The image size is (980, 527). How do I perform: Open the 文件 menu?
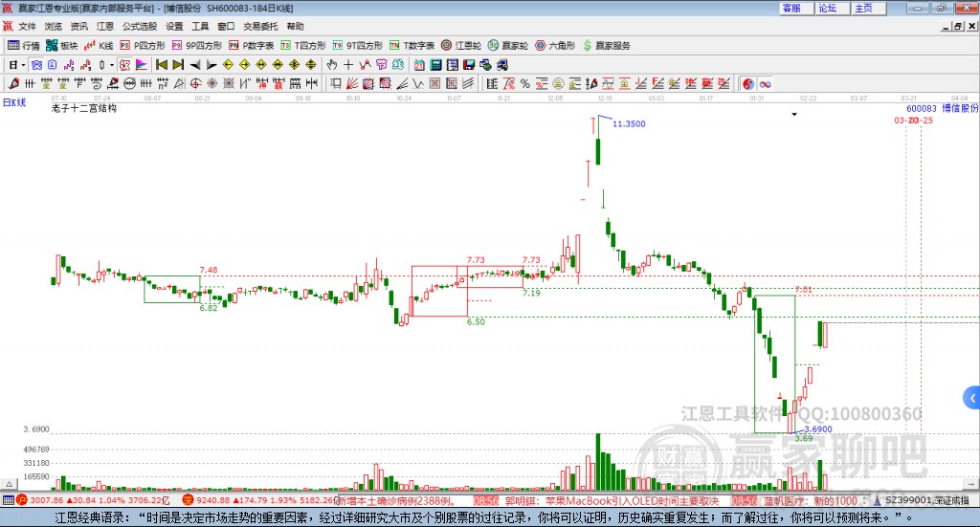27,26
